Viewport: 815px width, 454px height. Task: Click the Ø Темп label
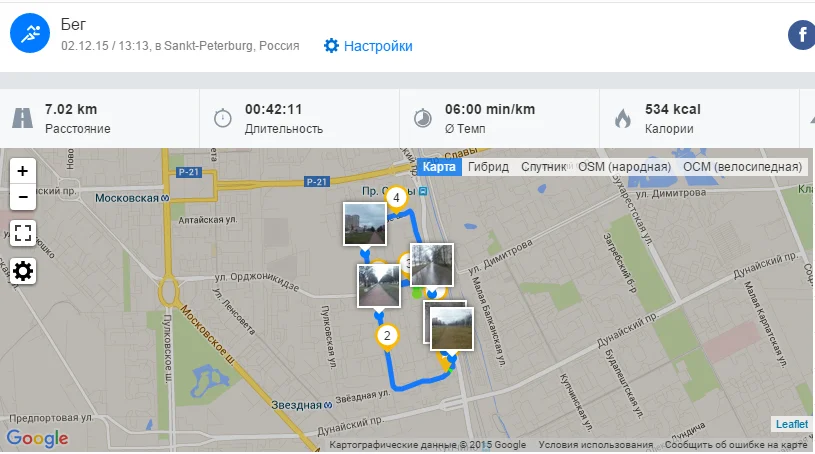pos(465,128)
